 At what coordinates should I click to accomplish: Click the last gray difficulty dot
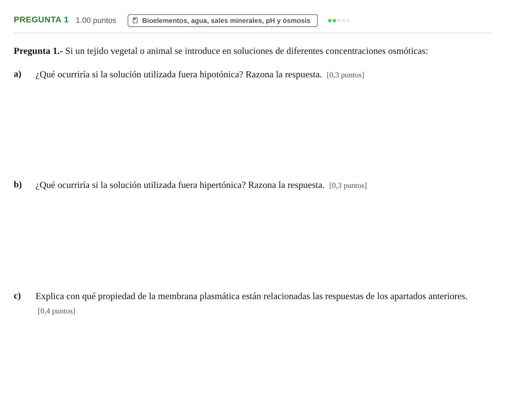click(348, 21)
